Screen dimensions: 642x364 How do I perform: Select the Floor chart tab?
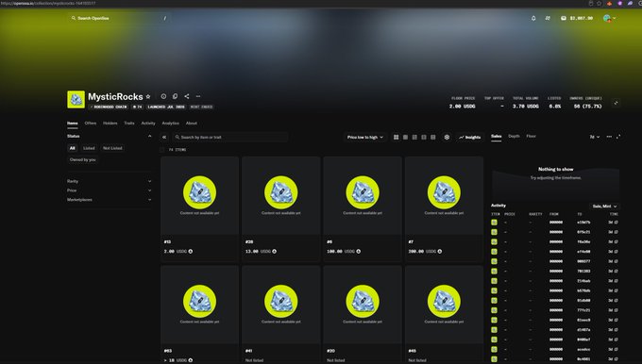(x=531, y=136)
